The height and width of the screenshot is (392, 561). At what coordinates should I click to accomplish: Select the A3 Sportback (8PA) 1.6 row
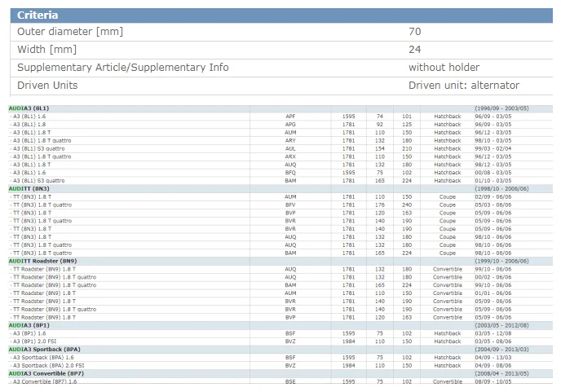tap(280, 358)
